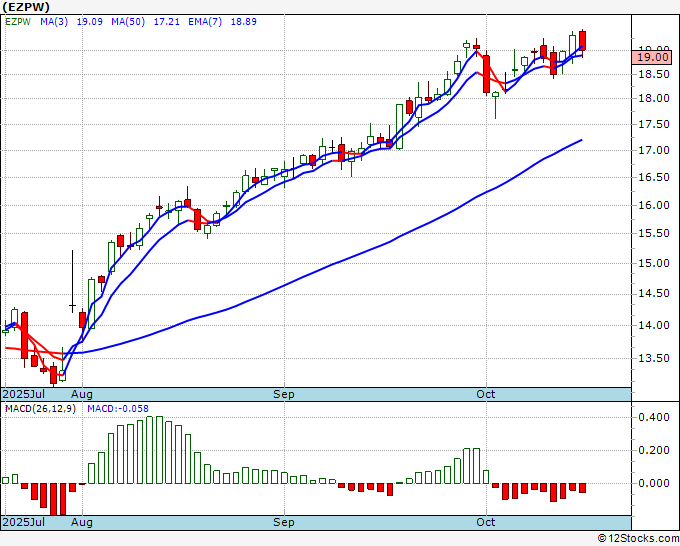Click the 17.00 price axis label
The width and height of the screenshot is (680, 546).
tap(654, 150)
